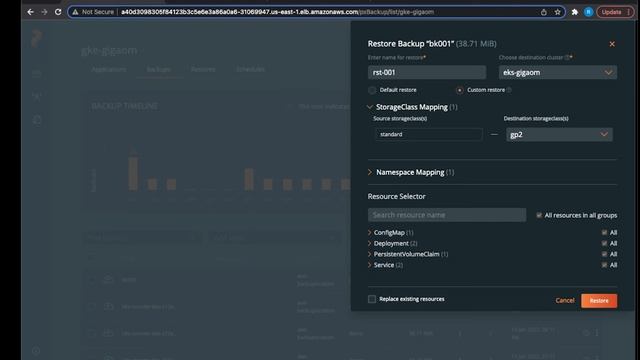
Task: Click the info icon beside Custom restore
Action: click(x=509, y=90)
